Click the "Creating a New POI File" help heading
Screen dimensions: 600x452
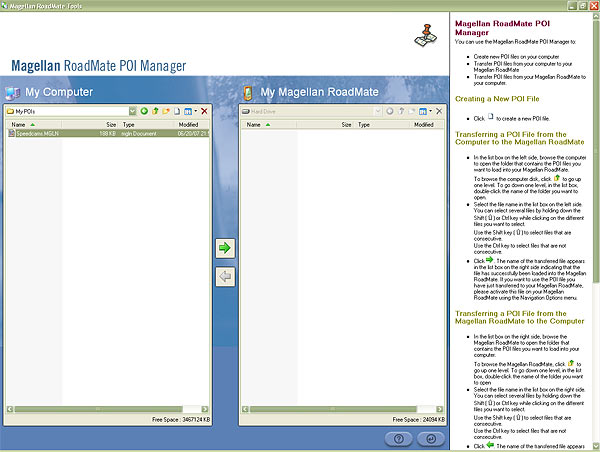[x=497, y=99]
